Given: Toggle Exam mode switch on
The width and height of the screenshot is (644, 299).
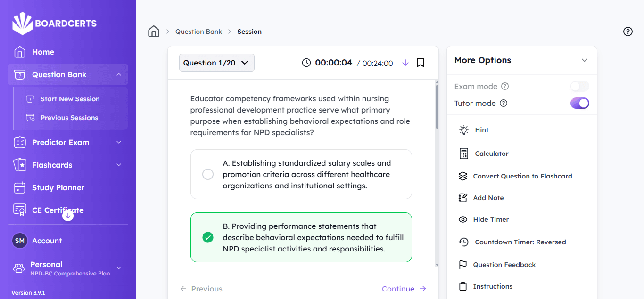Looking at the screenshot, I should pyautogui.click(x=579, y=86).
